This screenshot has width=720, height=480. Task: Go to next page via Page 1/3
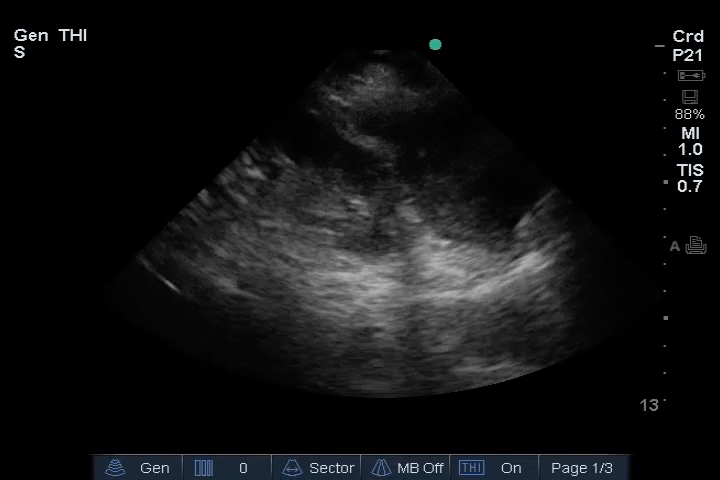(x=582, y=468)
